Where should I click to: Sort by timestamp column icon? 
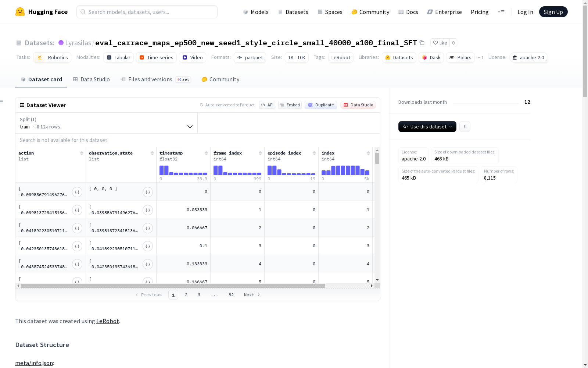(x=206, y=153)
